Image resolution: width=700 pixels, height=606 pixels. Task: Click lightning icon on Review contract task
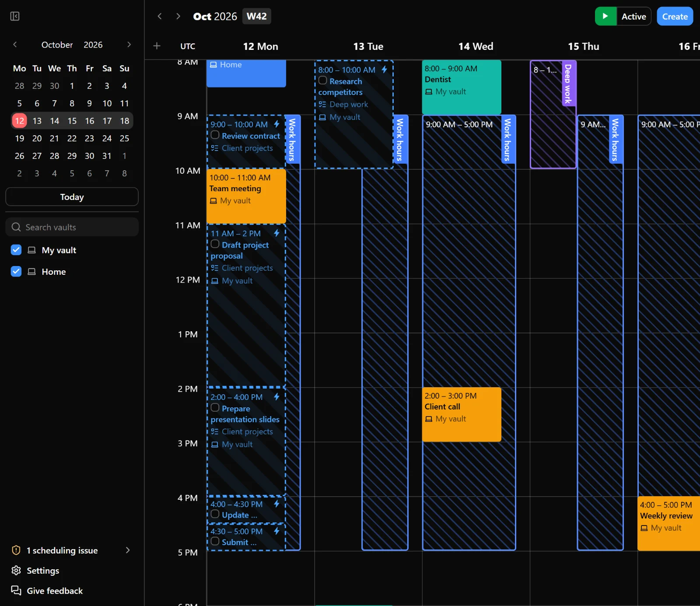point(276,124)
